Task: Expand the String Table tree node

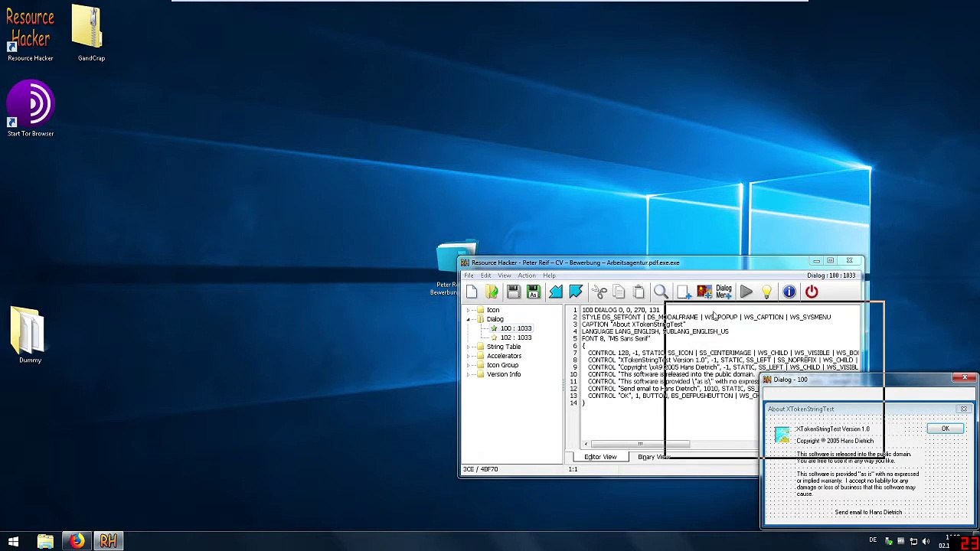Action: (x=469, y=347)
